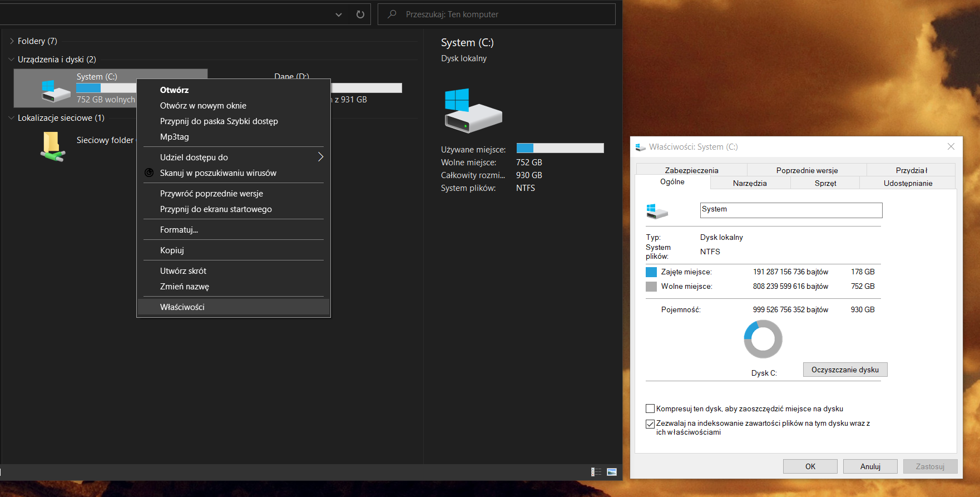Collapse the Urządzenia i dyski group
Image resolution: width=980 pixels, height=497 pixels.
(x=12, y=60)
